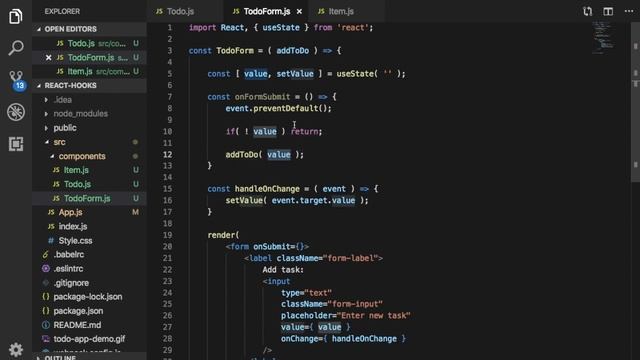Click the code minimap preview

pyautogui.click(x=603, y=38)
